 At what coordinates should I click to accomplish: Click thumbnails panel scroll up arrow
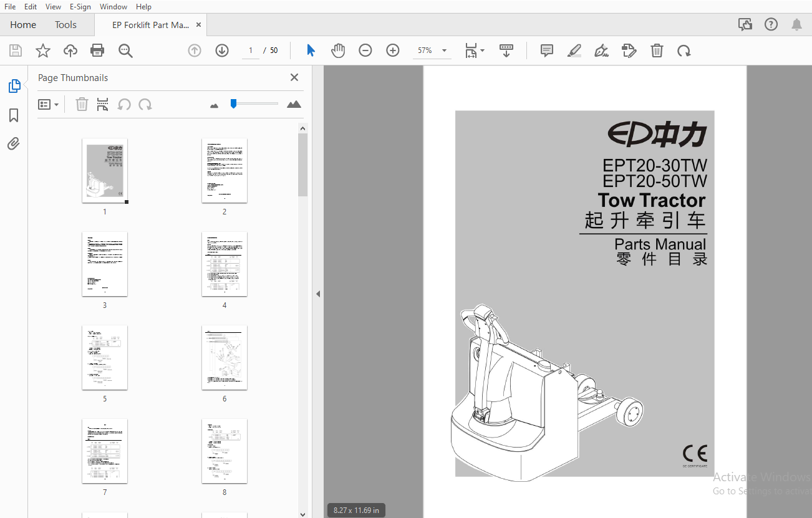point(303,128)
